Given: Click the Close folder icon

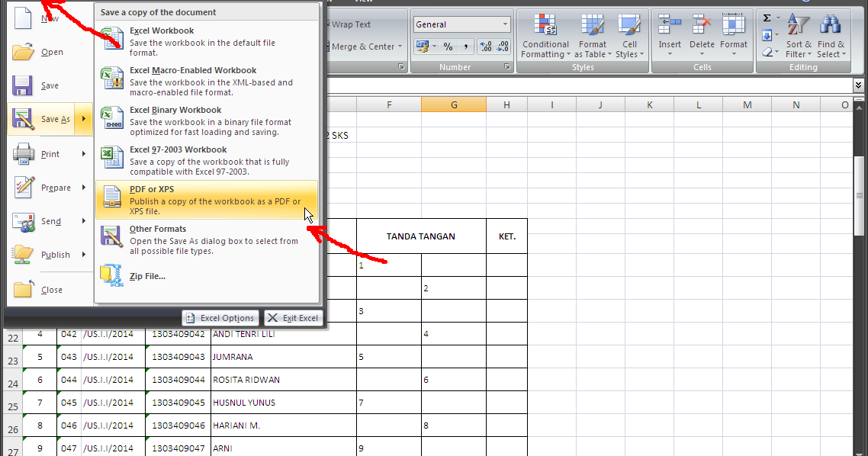Looking at the screenshot, I should [x=23, y=289].
